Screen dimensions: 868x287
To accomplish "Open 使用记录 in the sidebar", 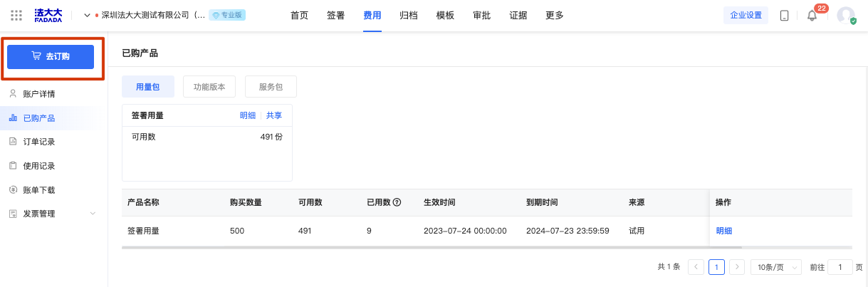I will [x=39, y=166].
